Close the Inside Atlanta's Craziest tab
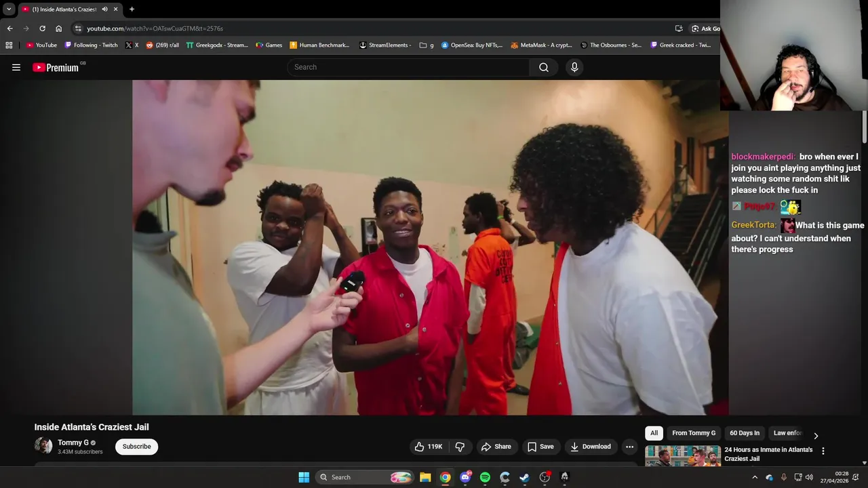The width and height of the screenshot is (868, 488). coord(115,9)
